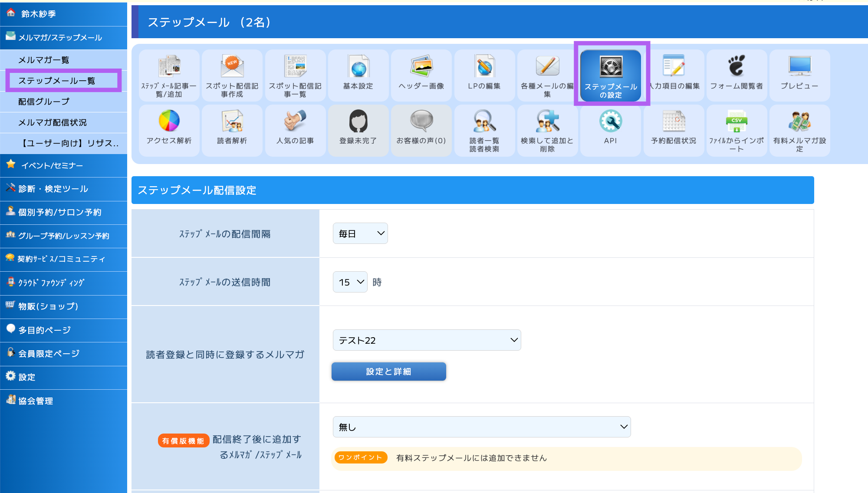Open the 配信グループ sidebar item
The image size is (868, 493).
43,102
